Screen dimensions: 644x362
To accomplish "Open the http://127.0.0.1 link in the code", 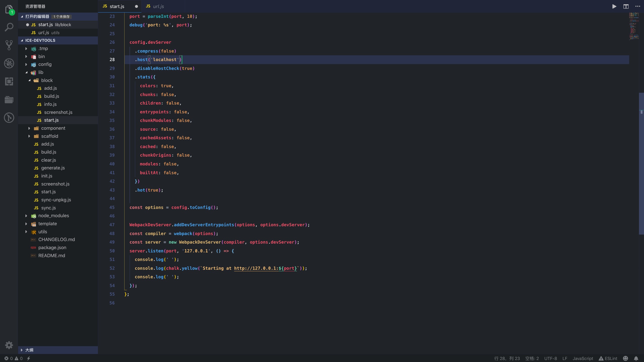I will coord(265,268).
